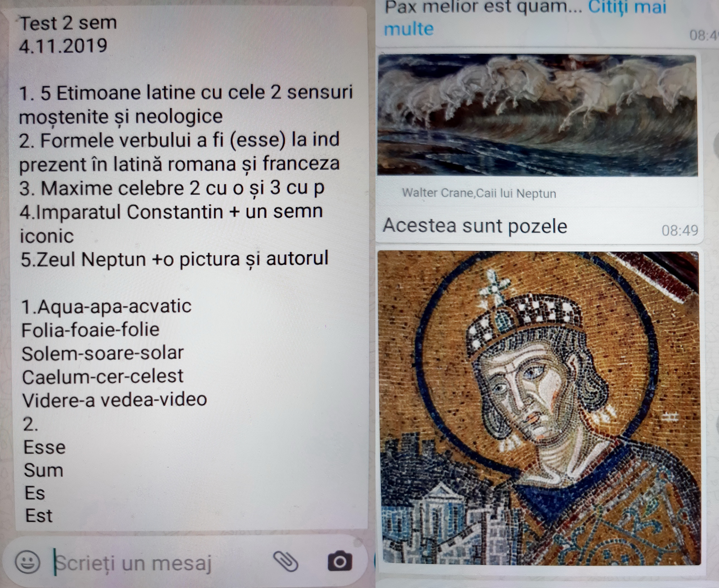719x588 pixels.
Task: Click the 'Videre-a vedea-video' line
Action: (x=115, y=399)
